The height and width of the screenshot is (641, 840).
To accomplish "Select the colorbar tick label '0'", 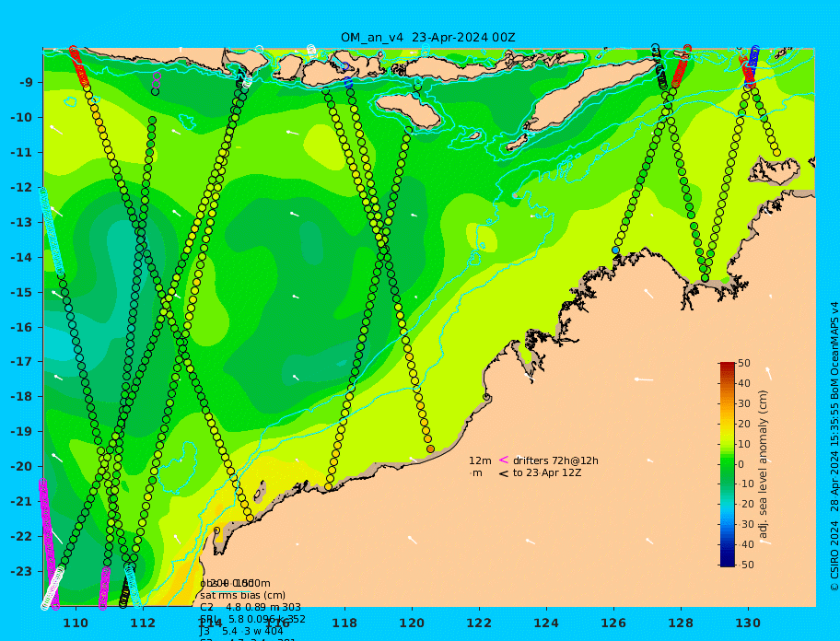I will (741, 464).
